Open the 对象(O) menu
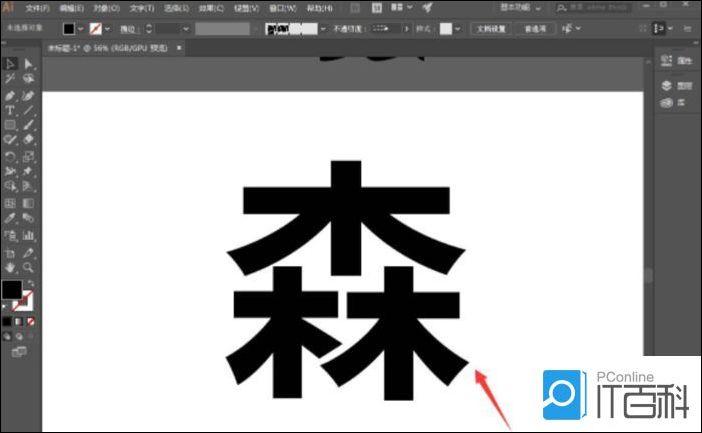 click(107, 9)
